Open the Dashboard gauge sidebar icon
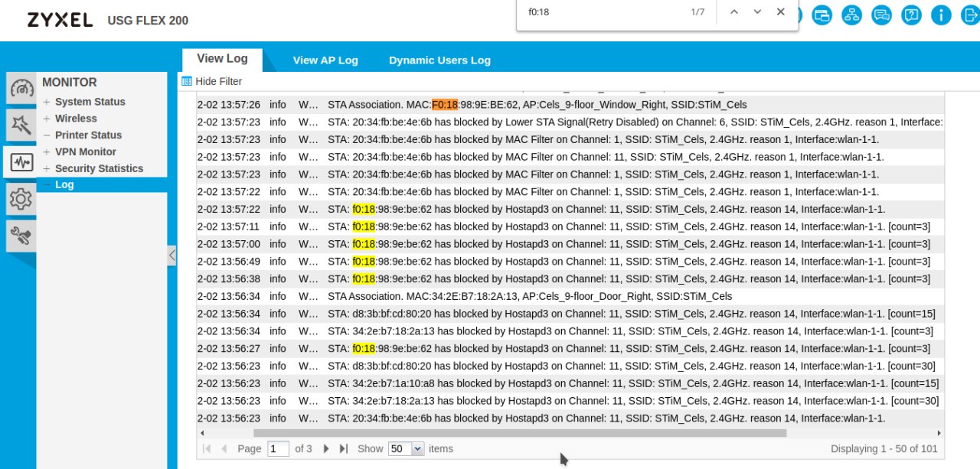This screenshot has width=980, height=469. pos(21,89)
